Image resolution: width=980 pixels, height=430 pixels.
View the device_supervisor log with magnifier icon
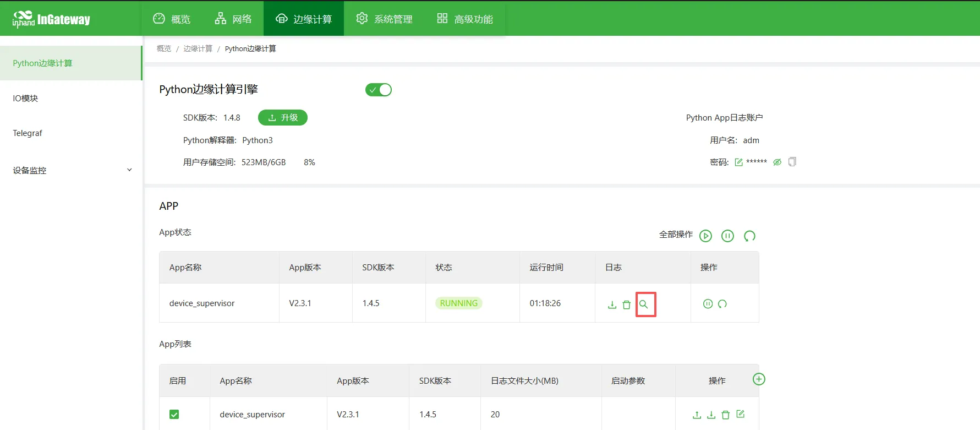pyautogui.click(x=644, y=304)
